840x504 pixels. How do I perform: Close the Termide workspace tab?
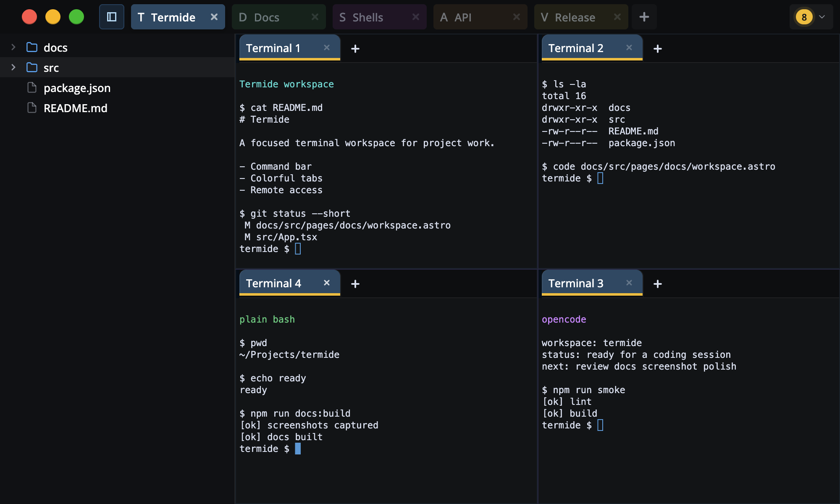pos(214,17)
